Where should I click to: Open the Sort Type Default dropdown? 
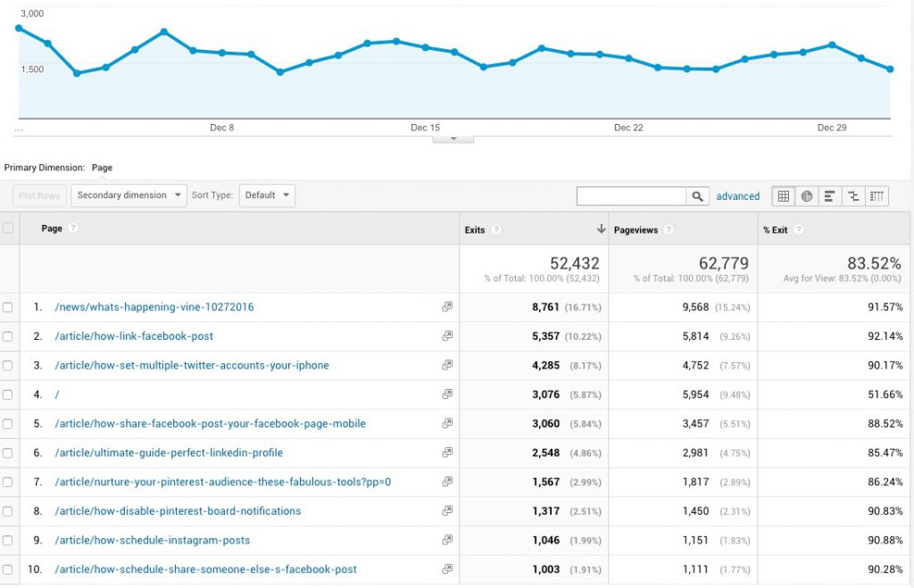pos(267,195)
